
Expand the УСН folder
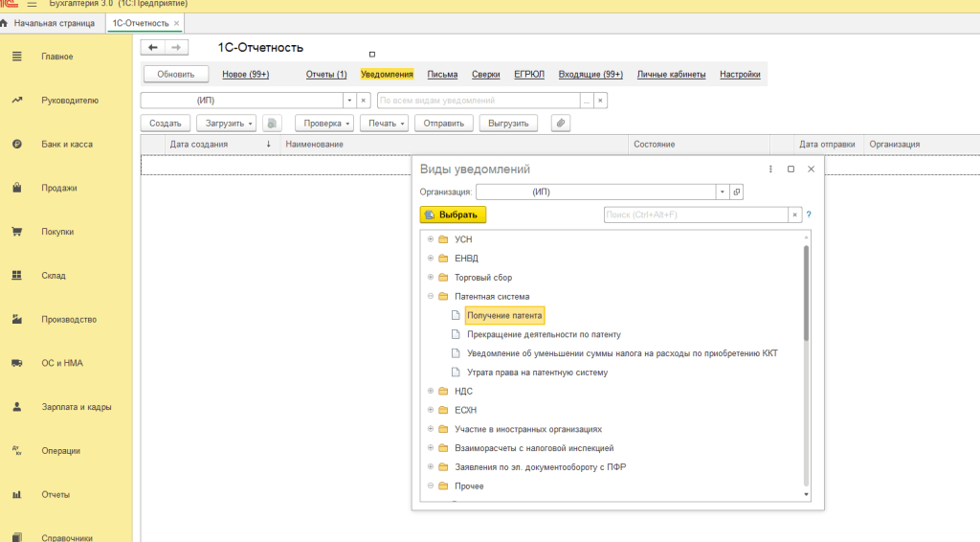click(431, 239)
